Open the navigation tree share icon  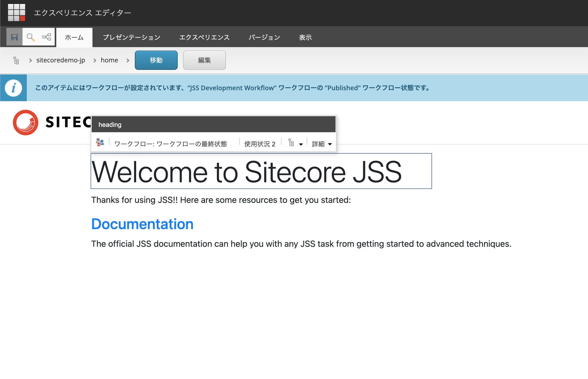[47, 37]
